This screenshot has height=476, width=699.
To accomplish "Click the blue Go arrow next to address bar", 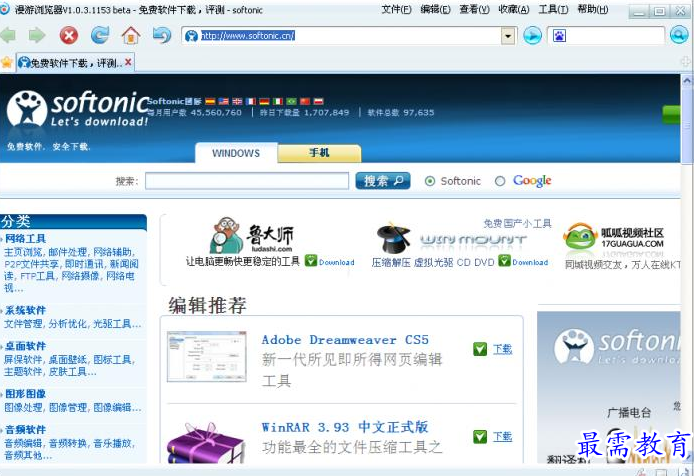I will (532, 35).
